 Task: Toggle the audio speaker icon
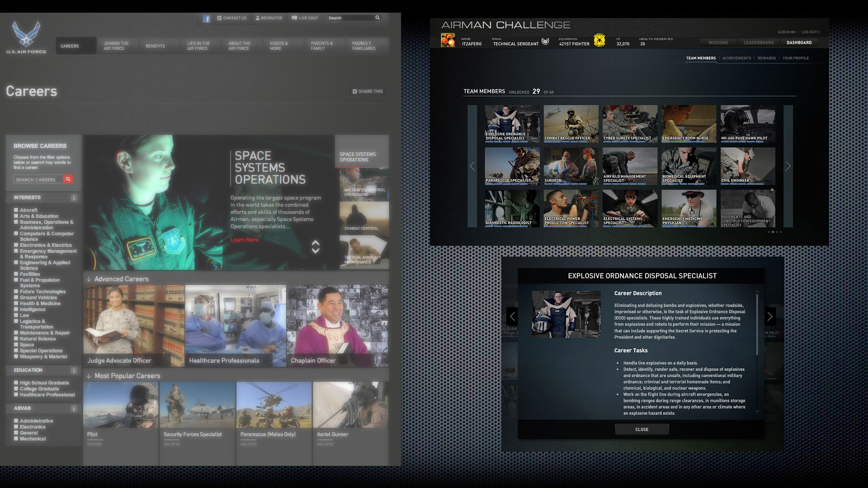tap(793, 32)
